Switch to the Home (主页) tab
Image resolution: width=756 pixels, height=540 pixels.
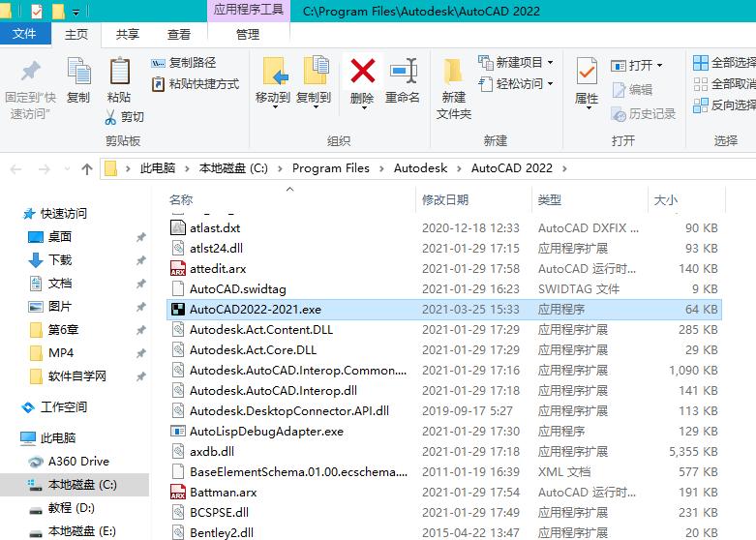point(76,34)
